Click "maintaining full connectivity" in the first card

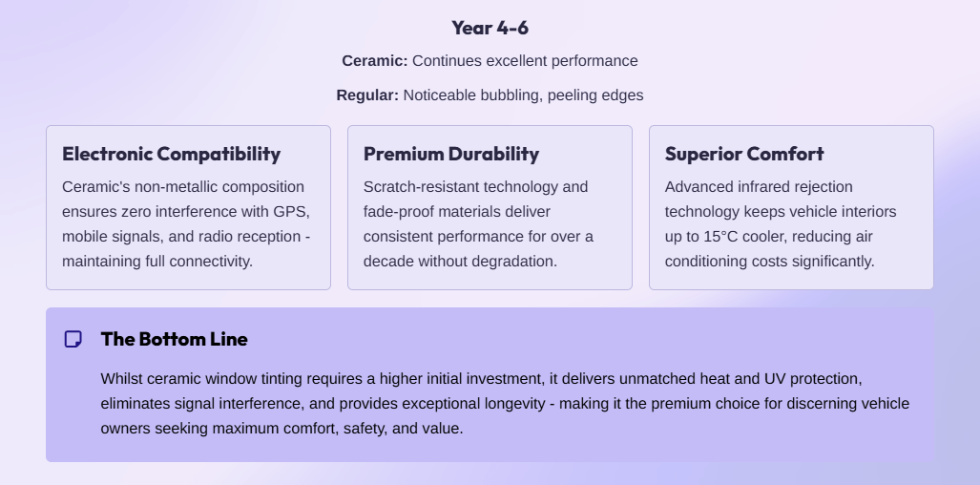click(157, 262)
